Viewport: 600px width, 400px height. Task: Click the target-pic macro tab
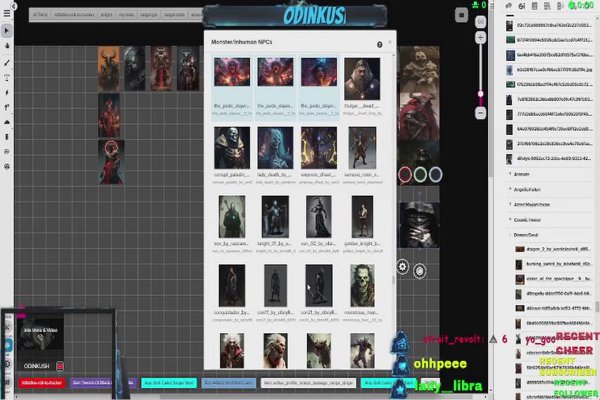click(149, 15)
